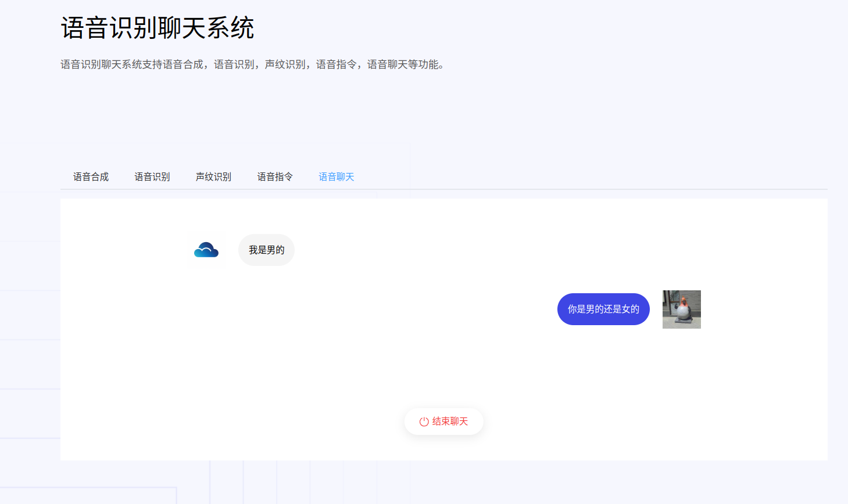
Task: Click the blue cloud bot avatar
Action: click(x=206, y=250)
